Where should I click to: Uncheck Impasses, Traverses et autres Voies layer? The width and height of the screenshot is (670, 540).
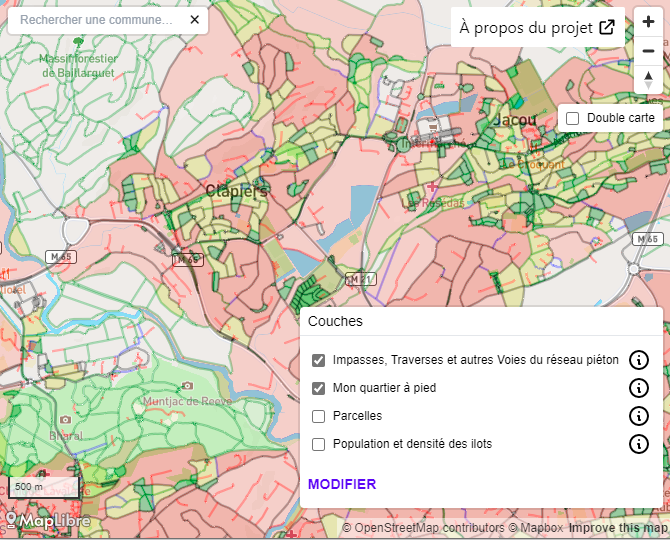(x=319, y=360)
